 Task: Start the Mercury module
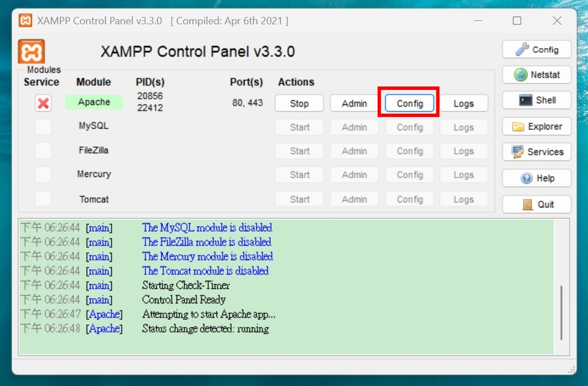pyautogui.click(x=299, y=175)
